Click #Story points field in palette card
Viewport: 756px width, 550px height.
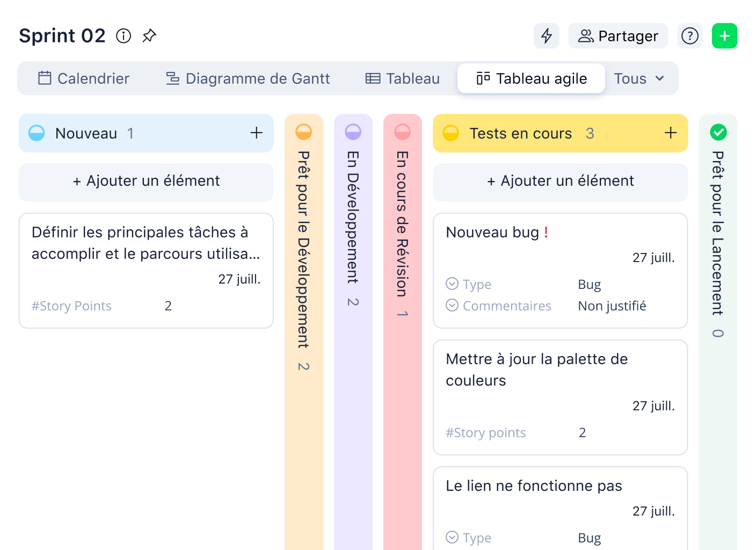[486, 433]
